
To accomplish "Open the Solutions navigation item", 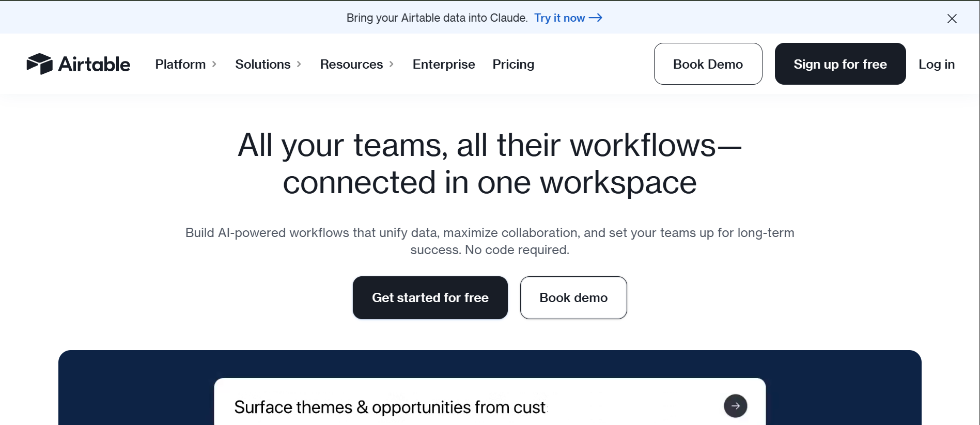I will point(263,64).
